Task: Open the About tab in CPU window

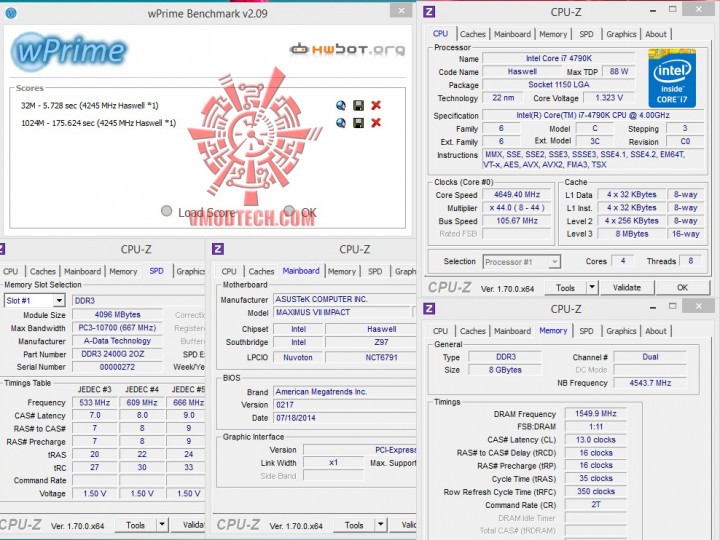Action: [x=656, y=34]
